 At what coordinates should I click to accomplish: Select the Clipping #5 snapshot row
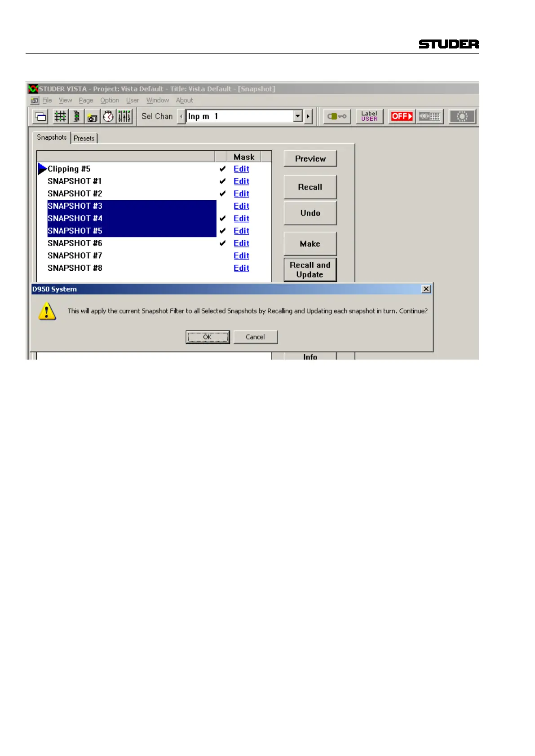coord(132,169)
